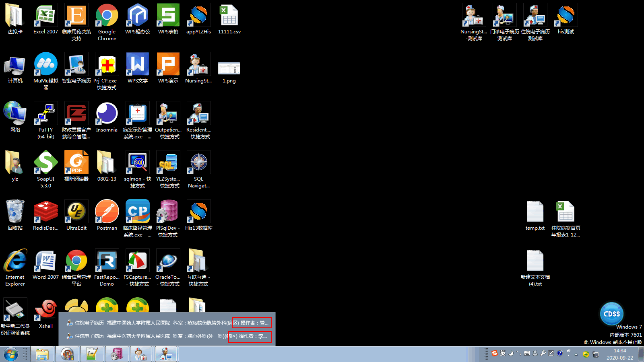Click the 住院病案首页年报表 spreadsheet file
644x362 pixels.
click(566, 219)
